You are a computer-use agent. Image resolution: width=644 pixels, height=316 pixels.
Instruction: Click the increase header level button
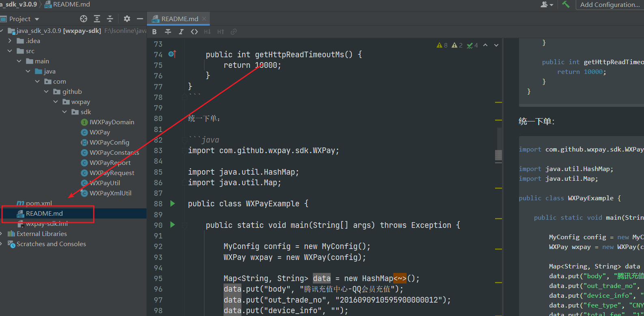[x=220, y=32]
